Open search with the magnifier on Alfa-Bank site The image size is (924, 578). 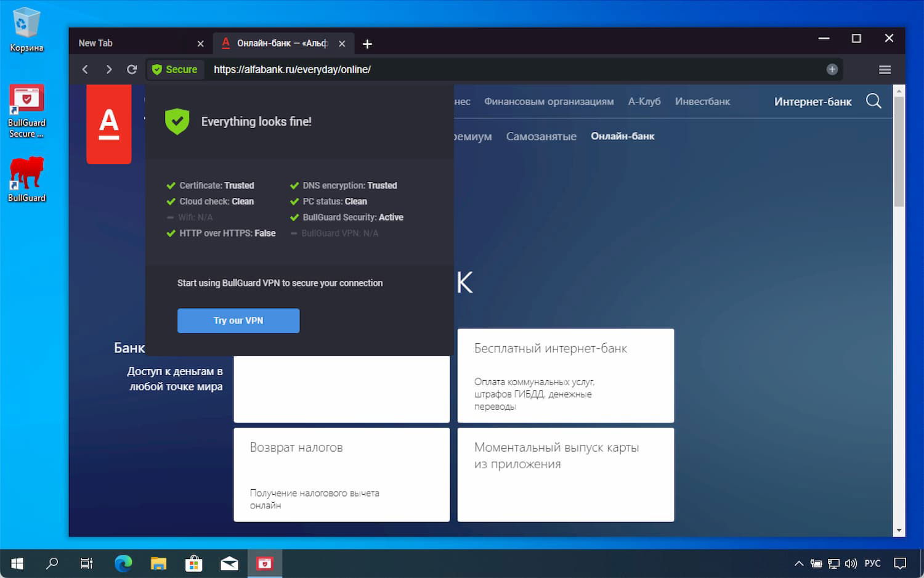tap(873, 101)
